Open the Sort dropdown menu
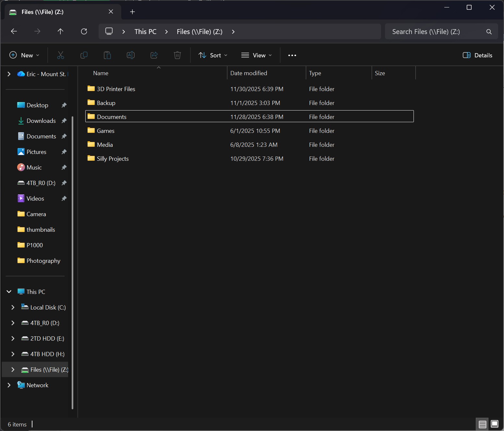 tap(213, 55)
